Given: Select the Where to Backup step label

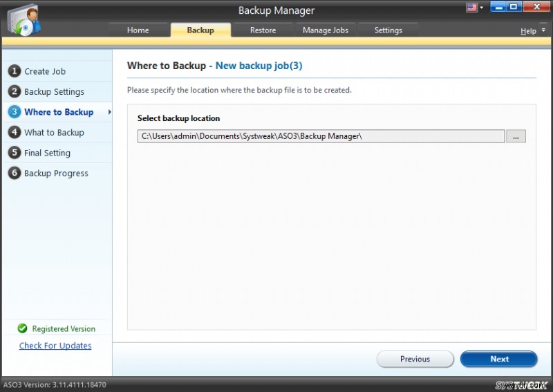Looking at the screenshot, I should pos(59,112).
